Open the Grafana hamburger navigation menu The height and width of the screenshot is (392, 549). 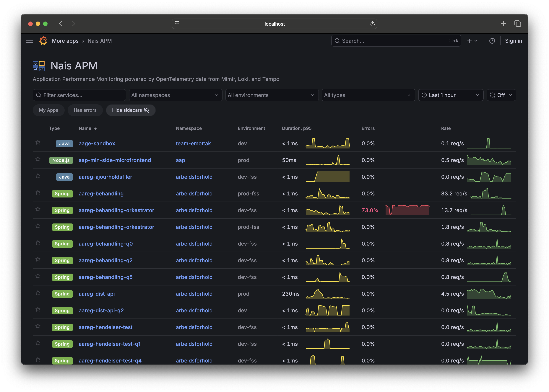(x=29, y=41)
